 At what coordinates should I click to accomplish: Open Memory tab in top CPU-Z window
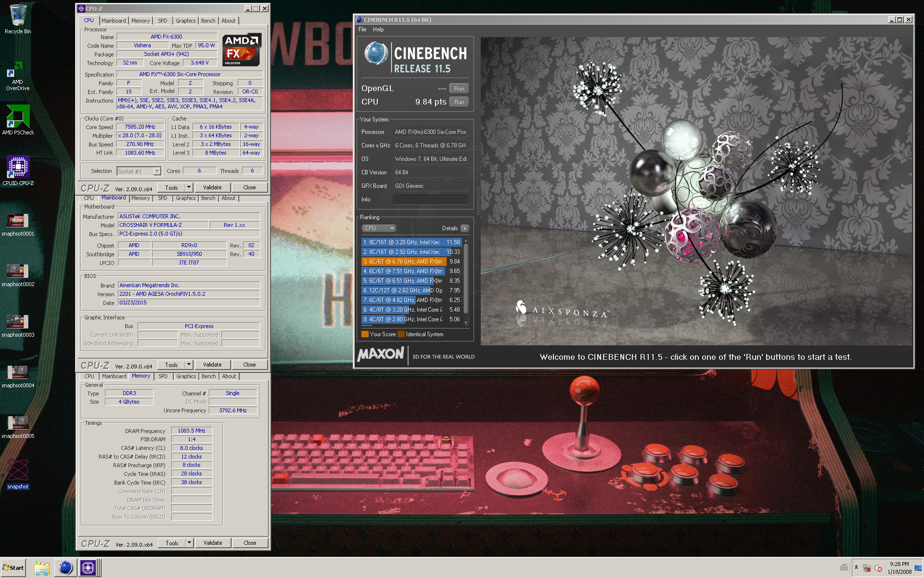(x=141, y=21)
